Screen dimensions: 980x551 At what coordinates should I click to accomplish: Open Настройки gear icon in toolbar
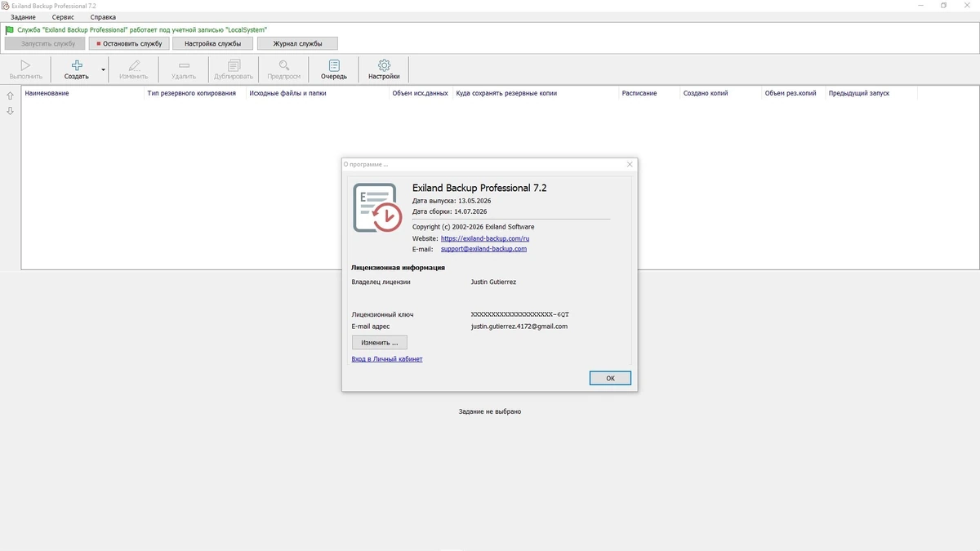[384, 65]
